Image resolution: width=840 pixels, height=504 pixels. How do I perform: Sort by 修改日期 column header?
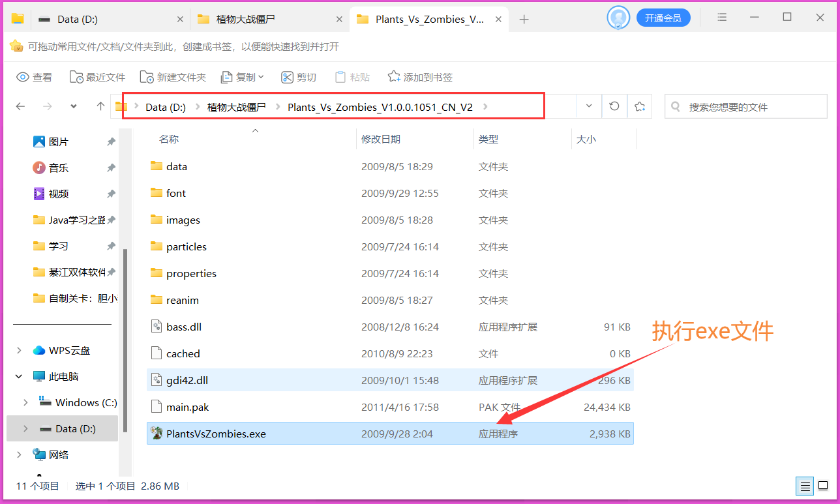[x=381, y=139]
